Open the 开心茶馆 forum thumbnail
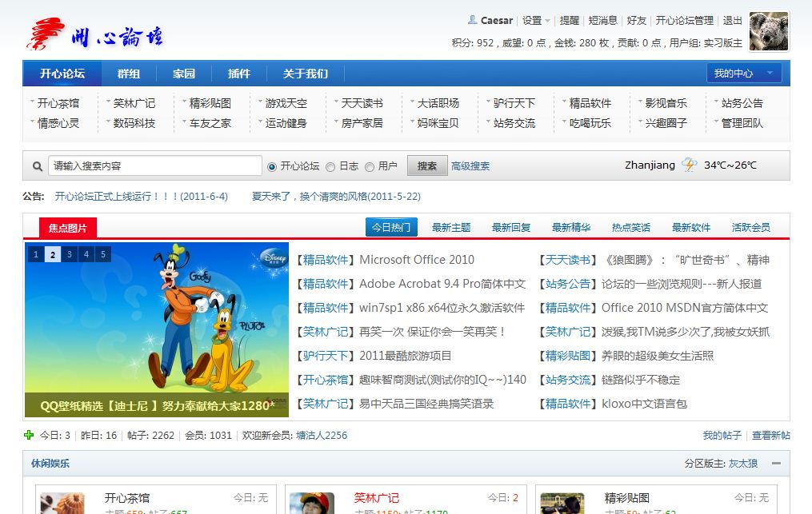 click(x=62, y=503)
